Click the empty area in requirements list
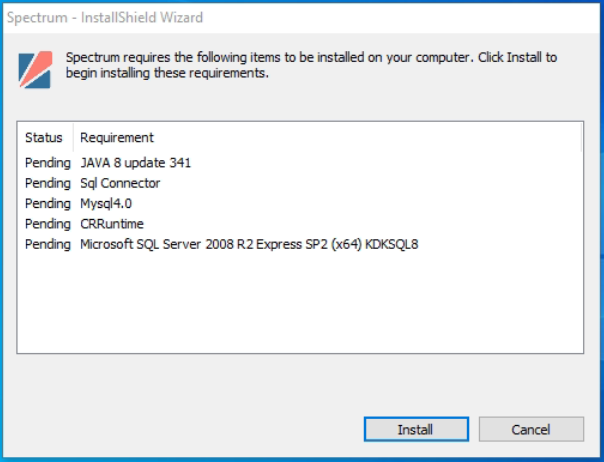Image resolution: width=604 pixels, height=462 pixels. click(x=300, y=302)
